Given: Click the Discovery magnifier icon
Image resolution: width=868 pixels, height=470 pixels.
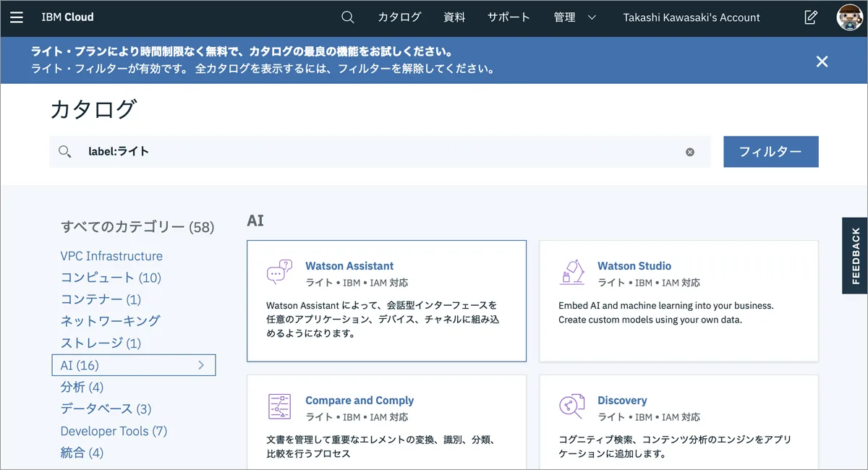Looking at the screenshot, I should (571, 407).
